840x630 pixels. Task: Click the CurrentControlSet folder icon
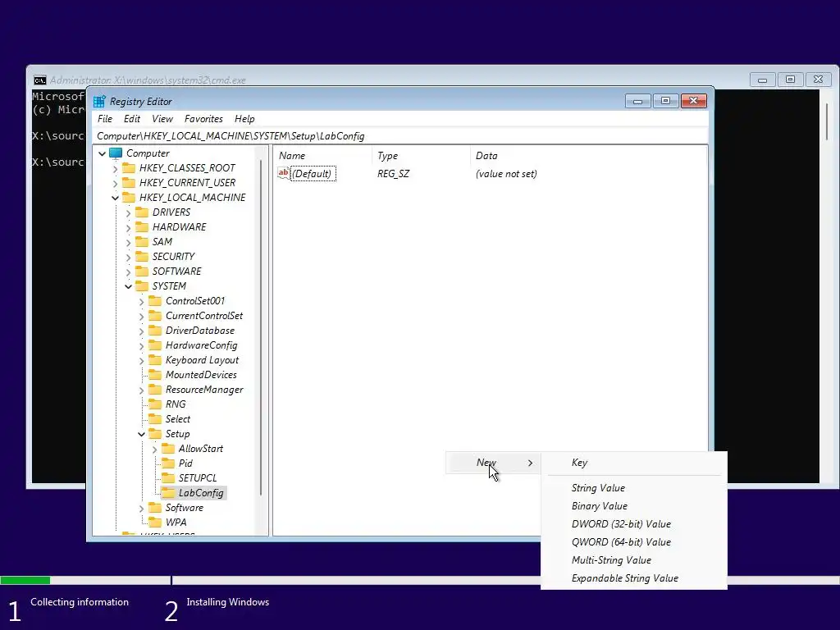[x=155, y=316]
